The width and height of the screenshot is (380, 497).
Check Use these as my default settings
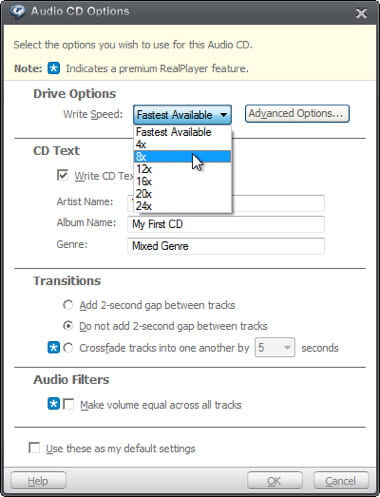pyautogui.click(x=34, y=448)
